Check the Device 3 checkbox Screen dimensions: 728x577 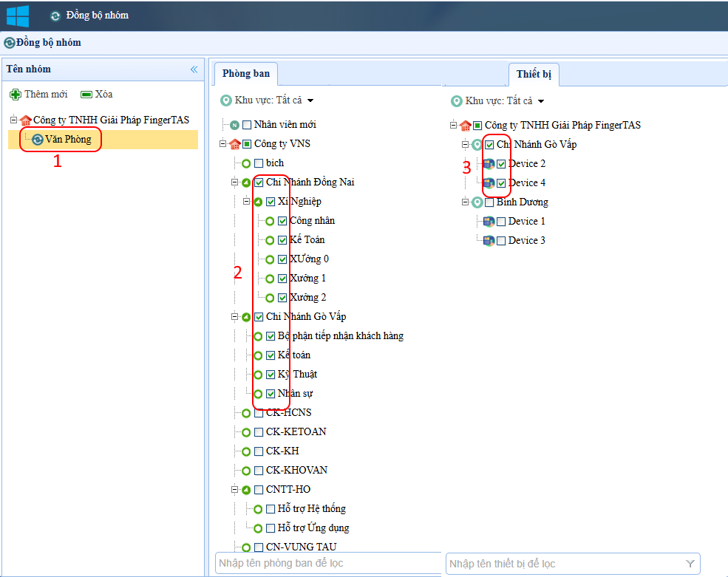point(501,242)
